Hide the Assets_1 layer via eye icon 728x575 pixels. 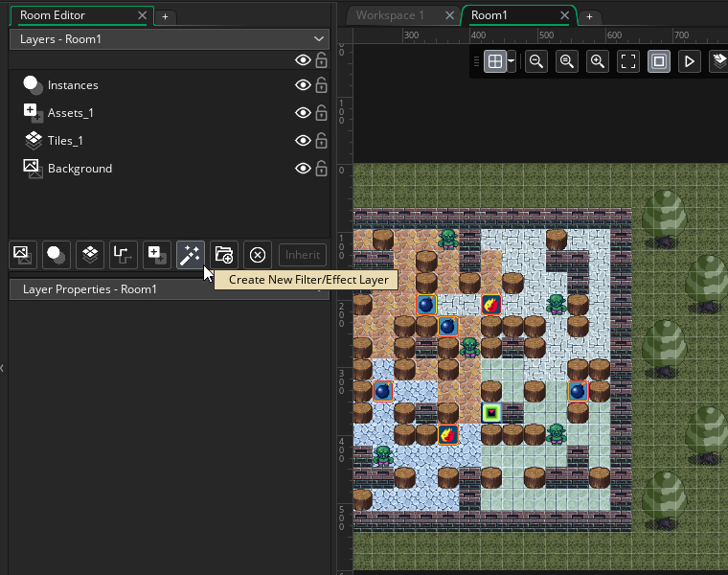304,113
